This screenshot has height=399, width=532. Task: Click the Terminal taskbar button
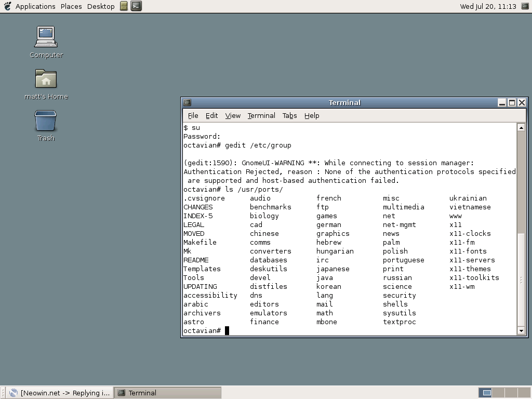(x=167, y=393)
